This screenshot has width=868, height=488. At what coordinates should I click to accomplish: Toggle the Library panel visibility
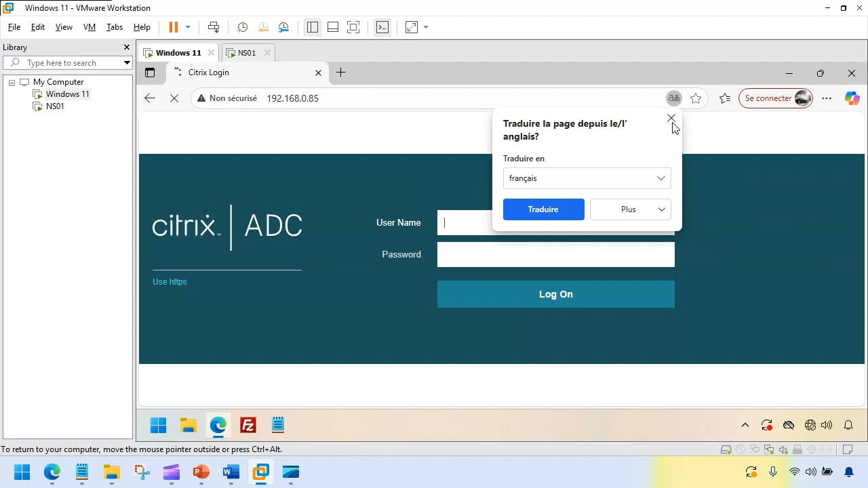tap(313, 27)
